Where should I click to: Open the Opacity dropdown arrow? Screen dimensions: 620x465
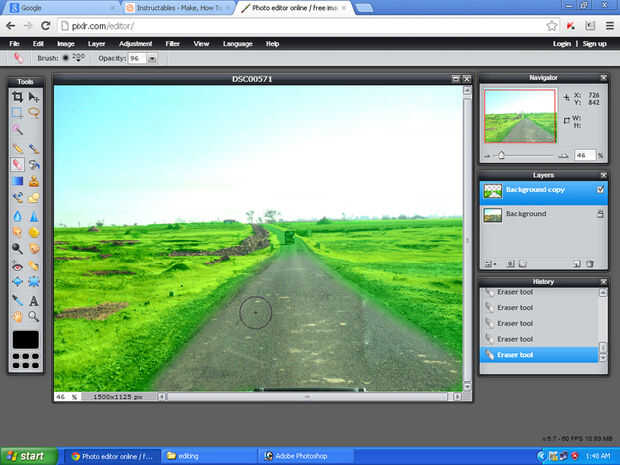[x=152, y=59]
